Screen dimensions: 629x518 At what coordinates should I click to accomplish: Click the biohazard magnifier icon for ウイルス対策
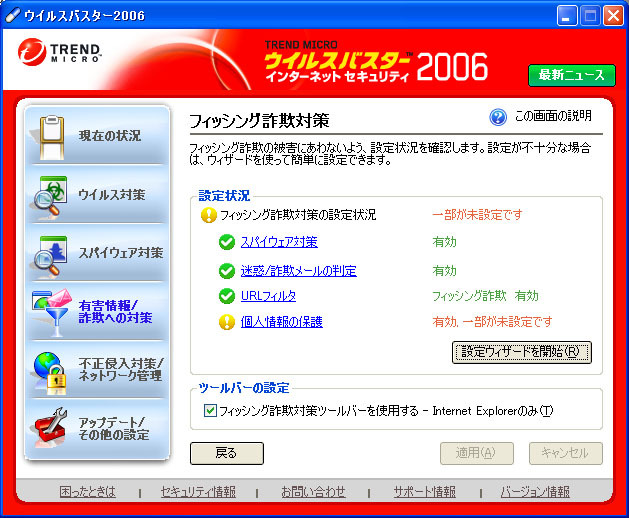pyautogui.click(x=51, y=196)
